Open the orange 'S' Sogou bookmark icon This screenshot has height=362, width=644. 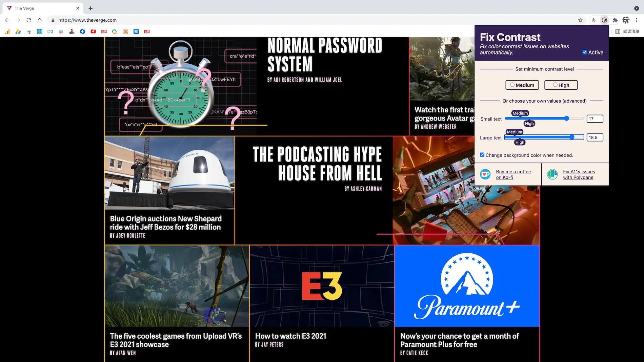tap(125, 31)
